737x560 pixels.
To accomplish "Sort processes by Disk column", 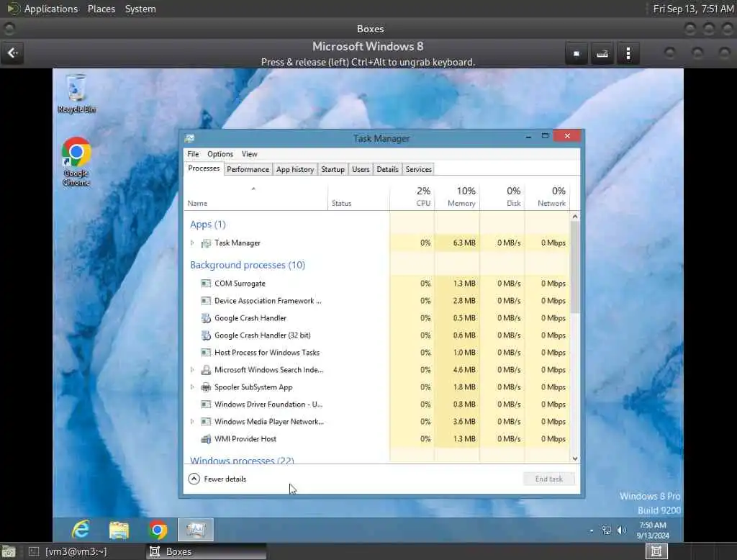I will [x=502, y=197].
